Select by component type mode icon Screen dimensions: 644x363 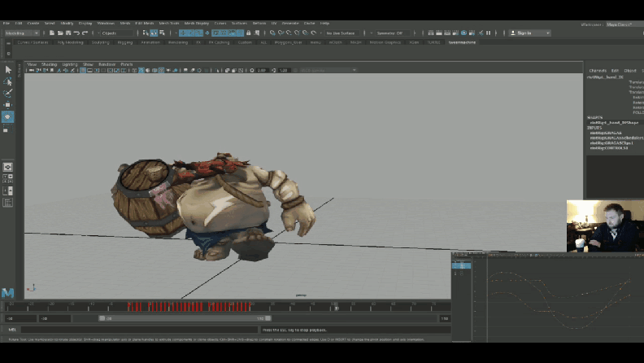coord(163,33)
